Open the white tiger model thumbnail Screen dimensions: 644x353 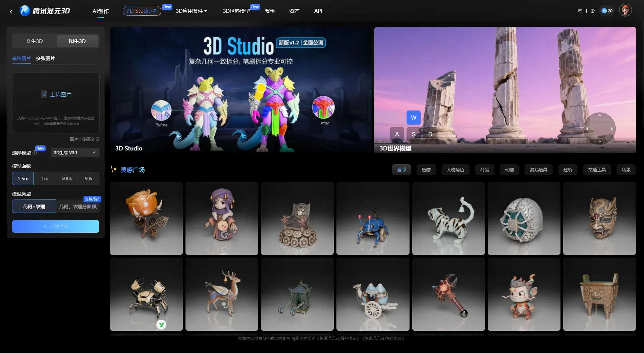pos(448,218)
